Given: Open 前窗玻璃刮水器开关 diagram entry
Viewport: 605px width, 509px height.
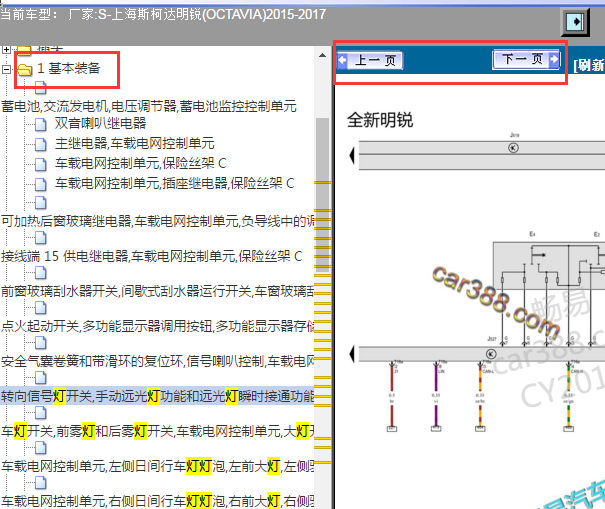Looking at the screenshot, I should point(157,291).
